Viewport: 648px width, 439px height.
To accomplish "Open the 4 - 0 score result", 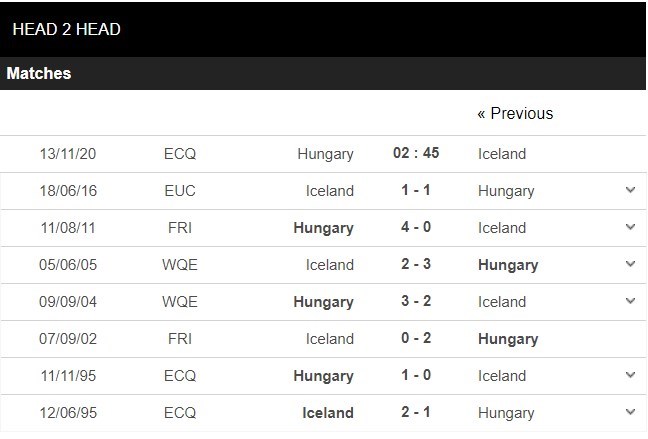I will [416, 227].
